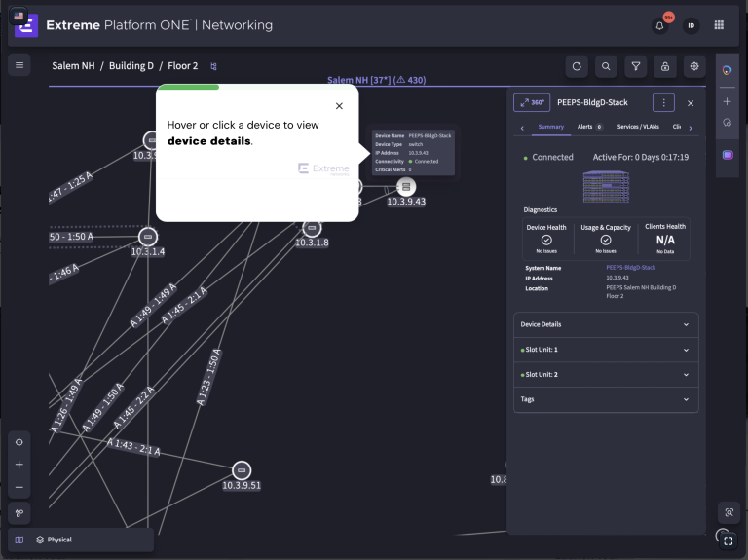Open the PEEPS-BldgD-Stack more options menu
748x560 pixels.
tap(663, 102)
